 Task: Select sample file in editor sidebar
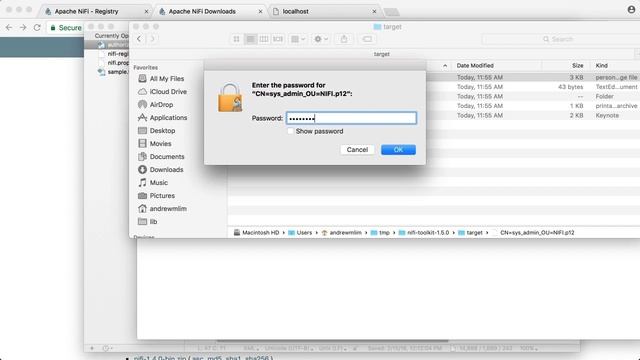click(113, 72)
